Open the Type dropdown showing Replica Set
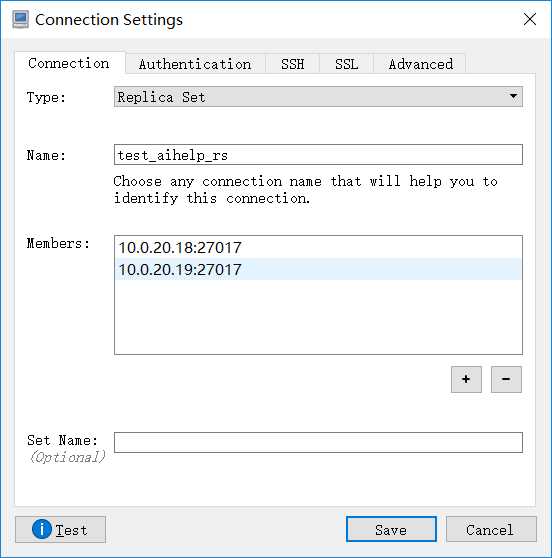Image resolution: width=552 pixels, height=558 pixels. (x=318, y=97)
